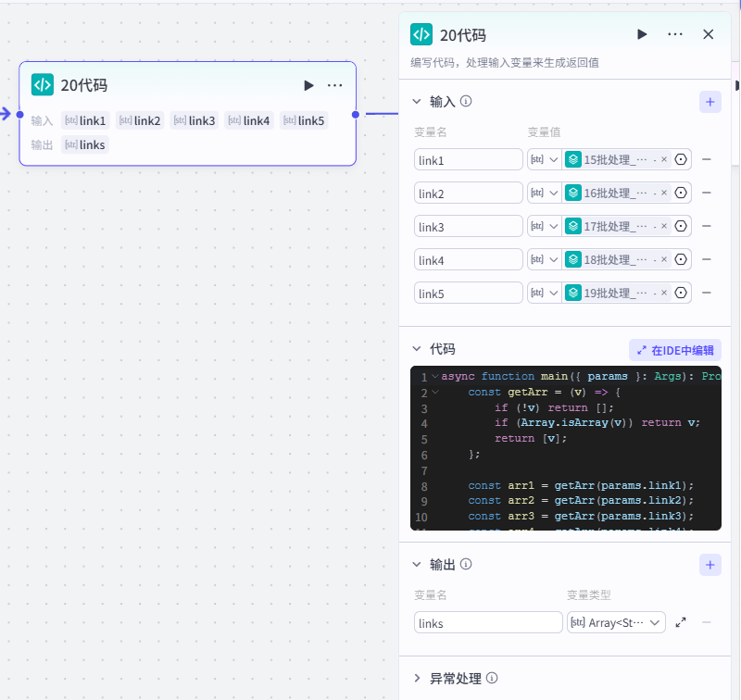The height and width of the screenshot is (700, 741).
Task: Open type dropdown for link4
Action: click(545, 260)
